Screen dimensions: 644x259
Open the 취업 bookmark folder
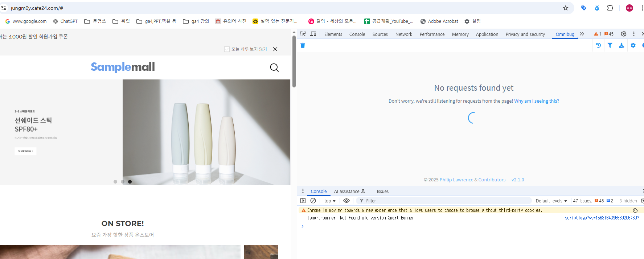(x=121, y=21)
